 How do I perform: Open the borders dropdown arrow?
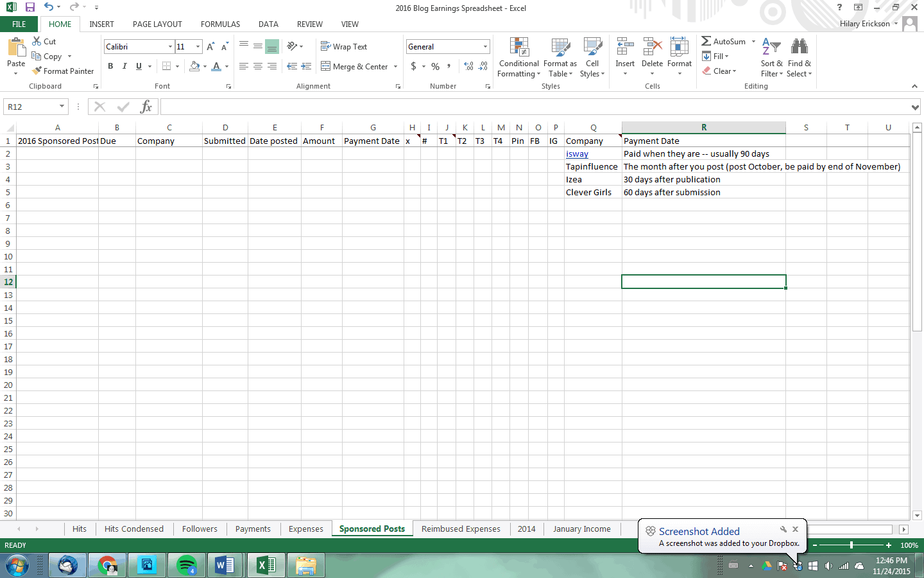click(177, 66)
